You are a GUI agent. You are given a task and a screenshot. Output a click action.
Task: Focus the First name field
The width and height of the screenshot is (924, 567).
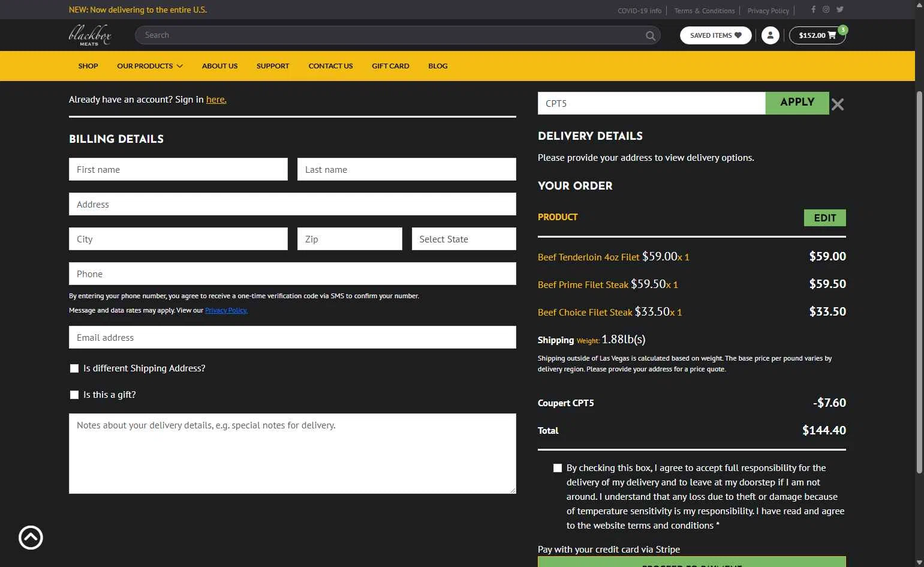pyautogui.click(x=178, y=169)
